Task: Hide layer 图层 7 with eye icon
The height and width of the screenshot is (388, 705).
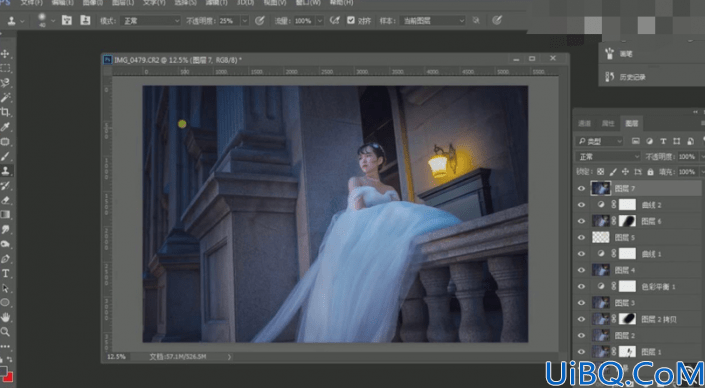Action: coord(581,189)
